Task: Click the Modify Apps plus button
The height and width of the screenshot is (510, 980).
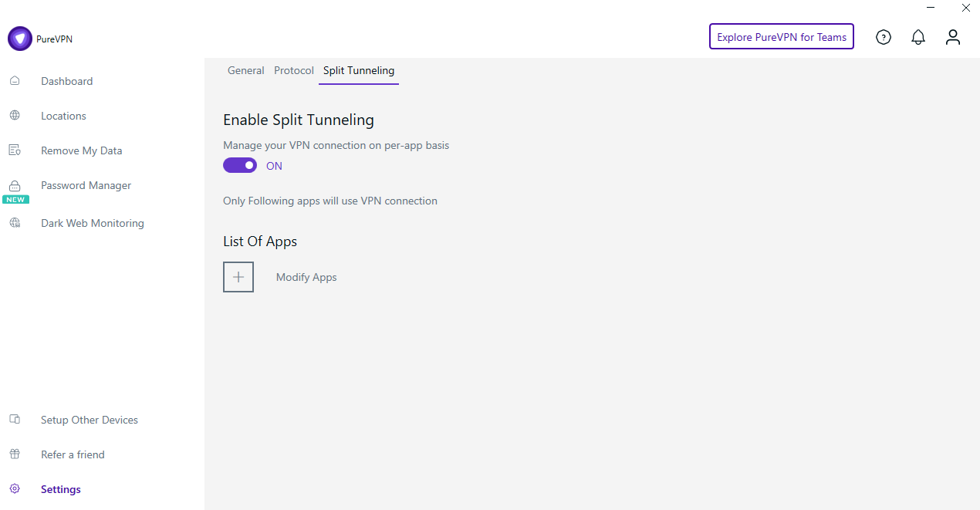Action: pos(238,276)
